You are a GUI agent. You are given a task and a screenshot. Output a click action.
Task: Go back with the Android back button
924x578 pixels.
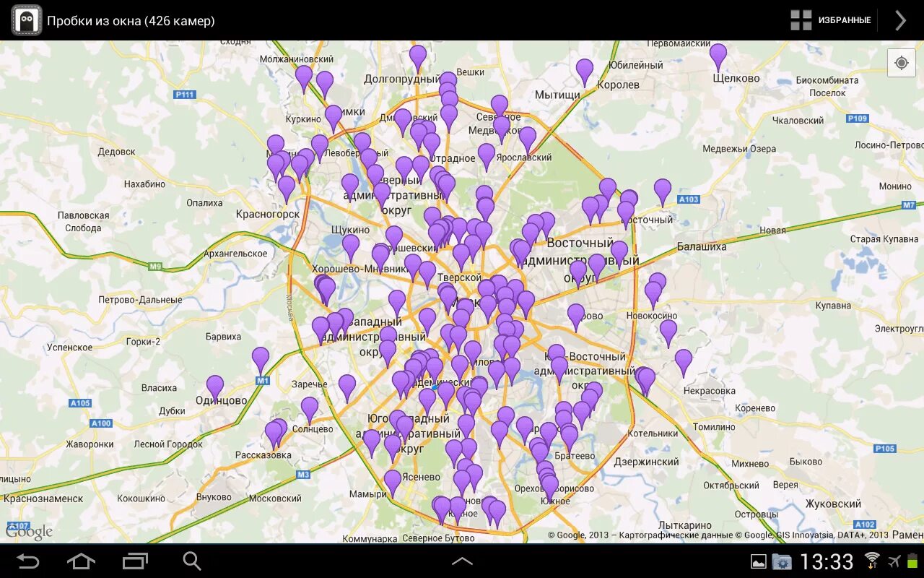[x=27, y=561]
